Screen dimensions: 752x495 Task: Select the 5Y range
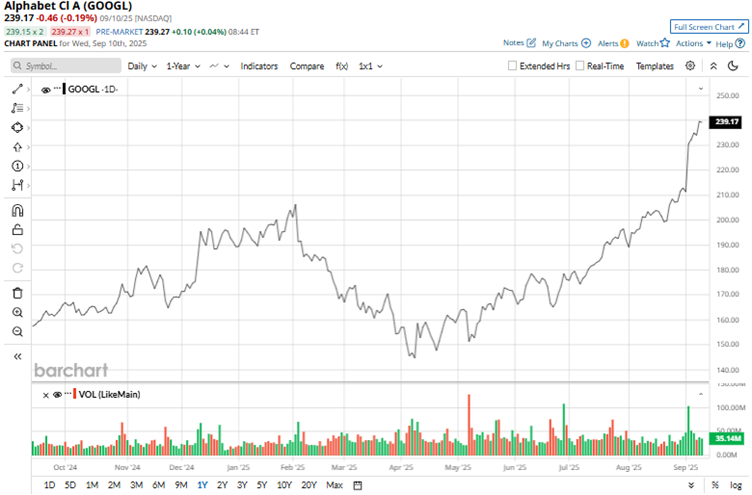coord(262,485)
